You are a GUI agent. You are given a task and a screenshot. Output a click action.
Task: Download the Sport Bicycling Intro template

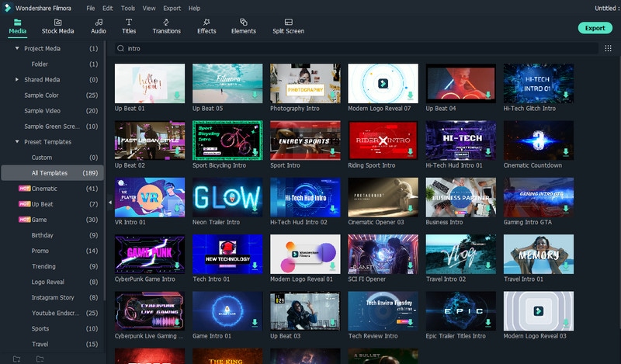255,151
